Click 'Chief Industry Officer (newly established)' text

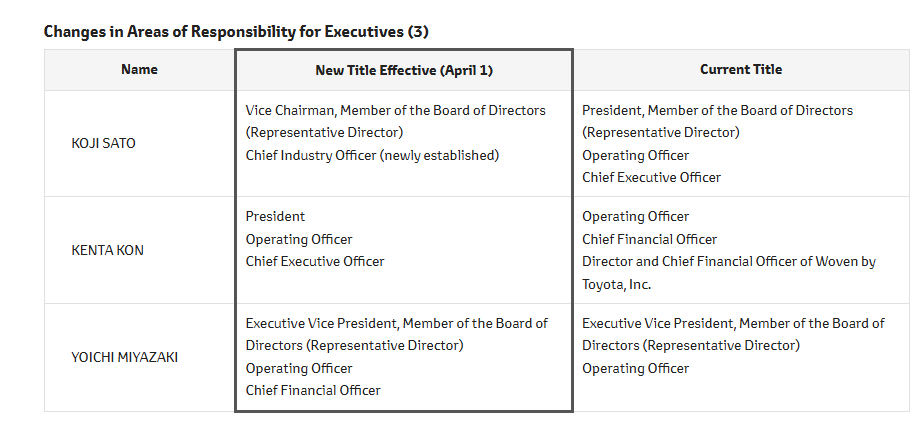(x=372, y=155)
